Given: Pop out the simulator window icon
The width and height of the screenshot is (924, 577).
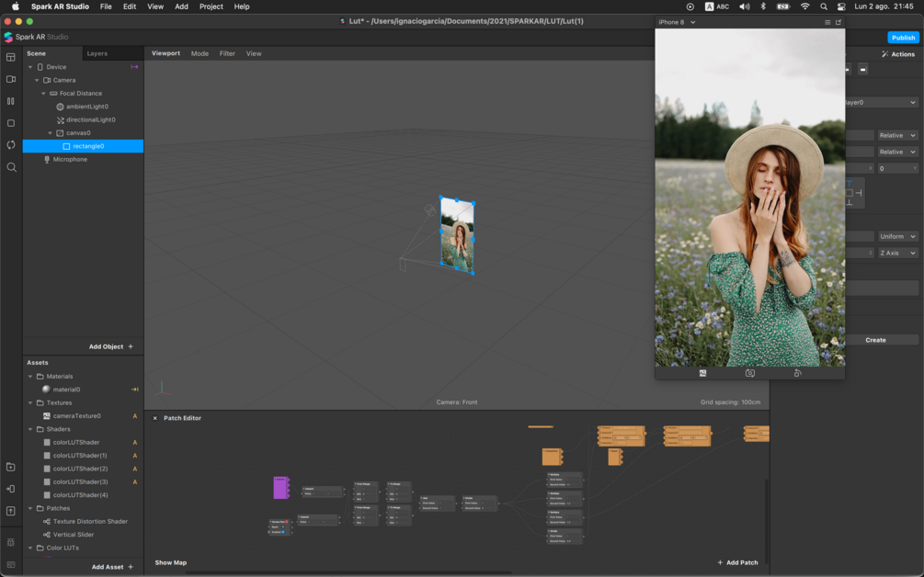Looking at the screenshot, I should 838,22.
